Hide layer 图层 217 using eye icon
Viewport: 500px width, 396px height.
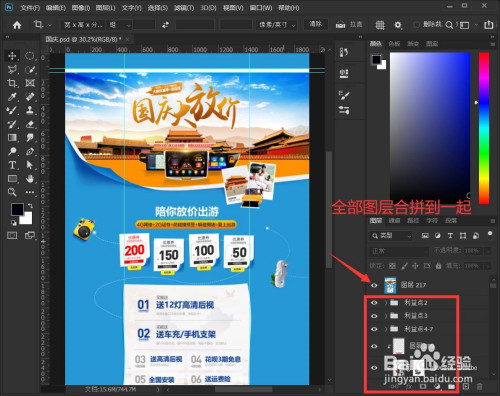374,285
